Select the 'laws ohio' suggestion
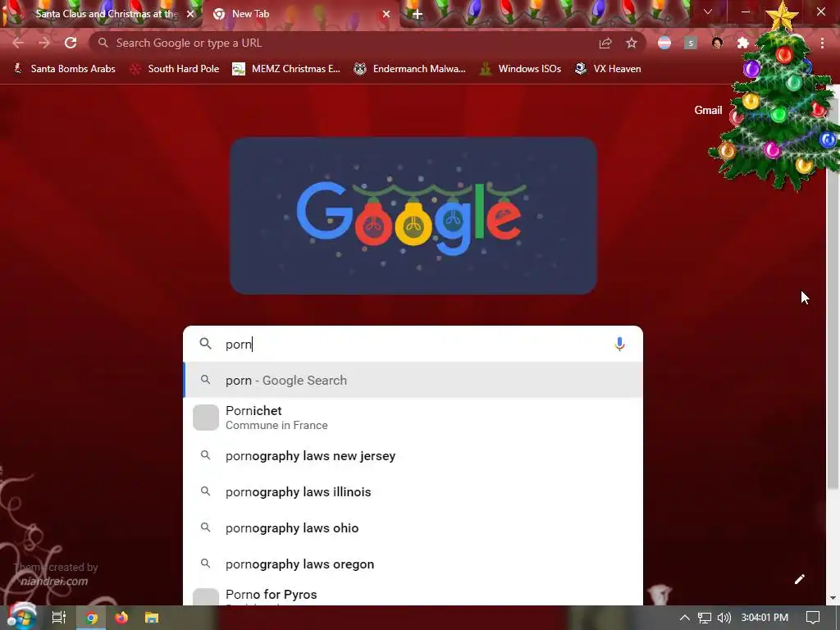This screenshot has width=840, height=630. pyautogui.click(x=413, y=528)
